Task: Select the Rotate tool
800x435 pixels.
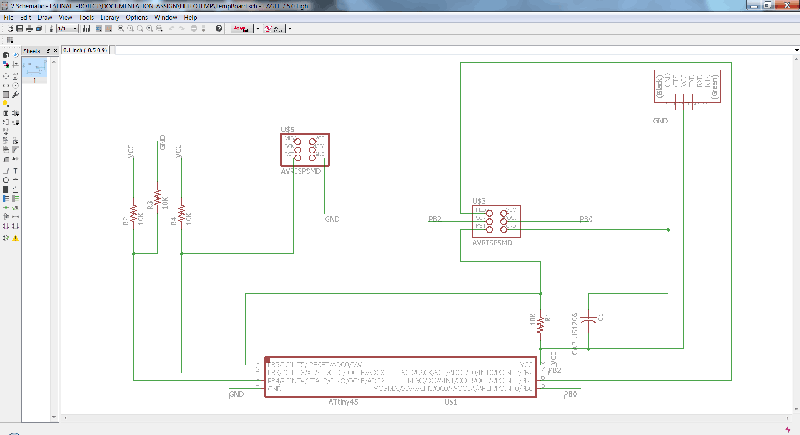Action: (x=15, y=85)
